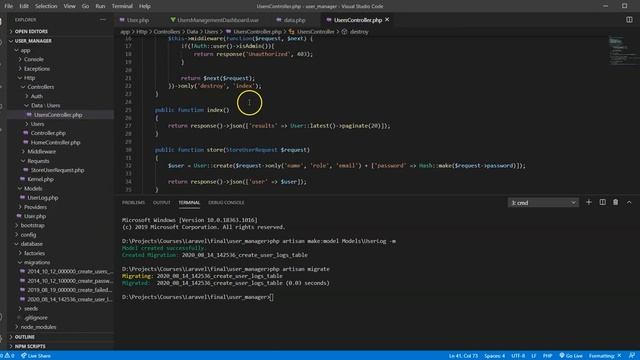
Task: Open 2014_10_12_100000_create_passw migration file
Action: click(x=70, y=281)
